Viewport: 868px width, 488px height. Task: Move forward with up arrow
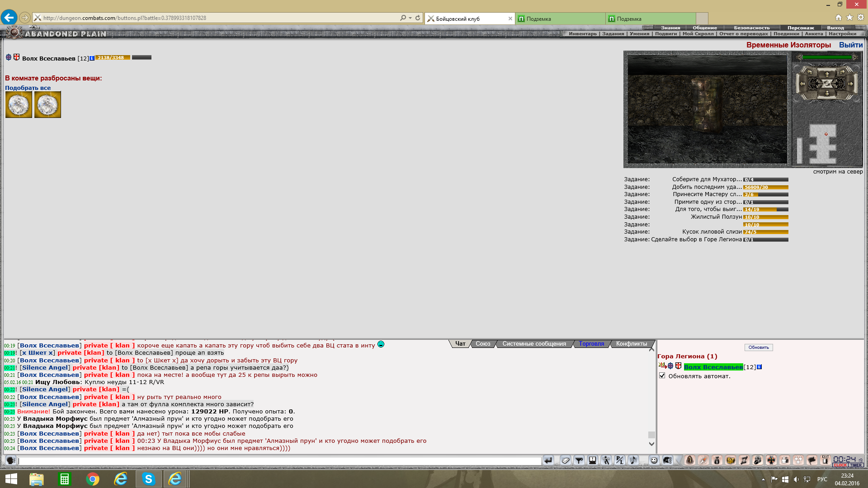[827, 74]
